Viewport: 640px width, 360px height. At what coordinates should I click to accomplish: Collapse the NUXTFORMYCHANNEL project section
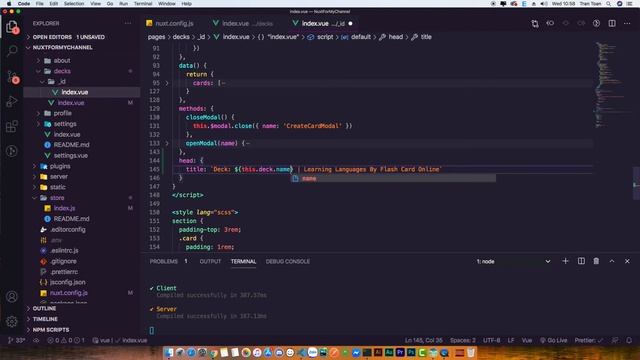(x=62, y=47)
